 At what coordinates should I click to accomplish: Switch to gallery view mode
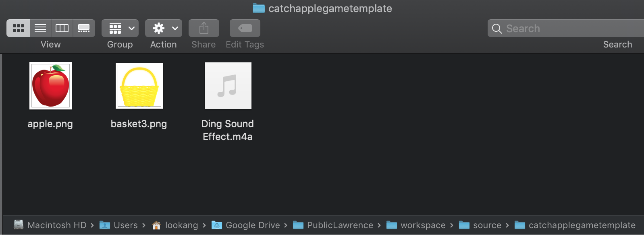(x=84, y=28)
